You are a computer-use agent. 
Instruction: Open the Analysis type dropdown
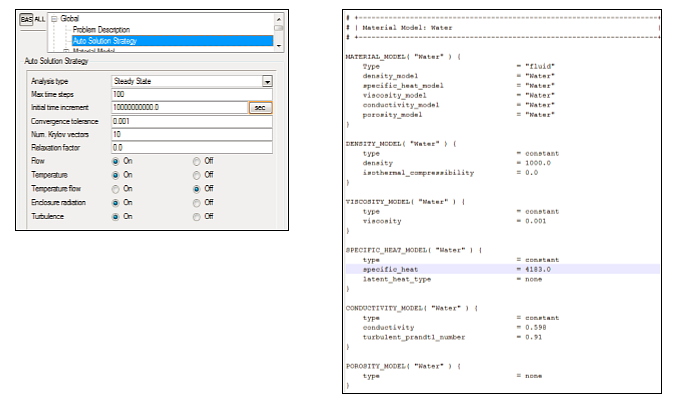tap(267, 81)
